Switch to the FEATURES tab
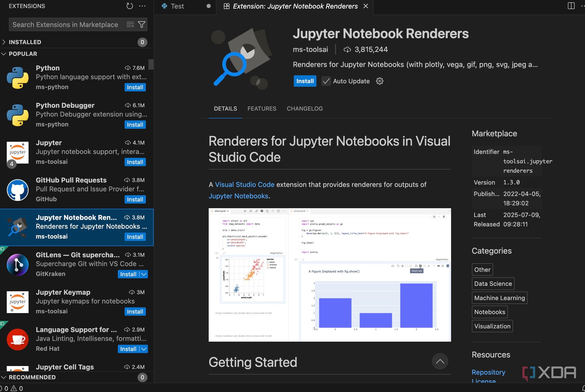585x392 pixels. click(262, 109)
